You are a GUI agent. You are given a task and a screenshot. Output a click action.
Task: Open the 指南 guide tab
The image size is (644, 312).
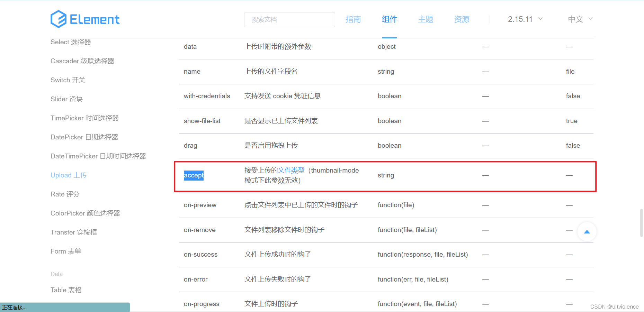pos(353,19)
